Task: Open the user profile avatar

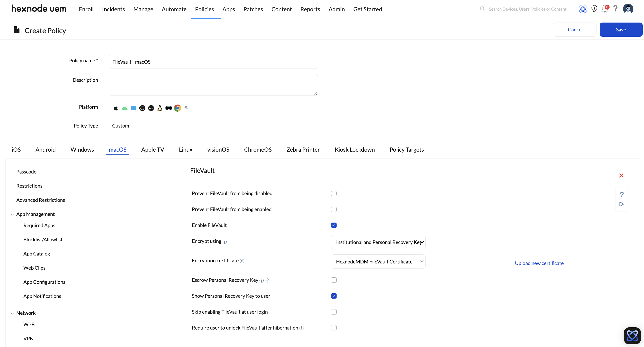Action: (x=628, y=9)
